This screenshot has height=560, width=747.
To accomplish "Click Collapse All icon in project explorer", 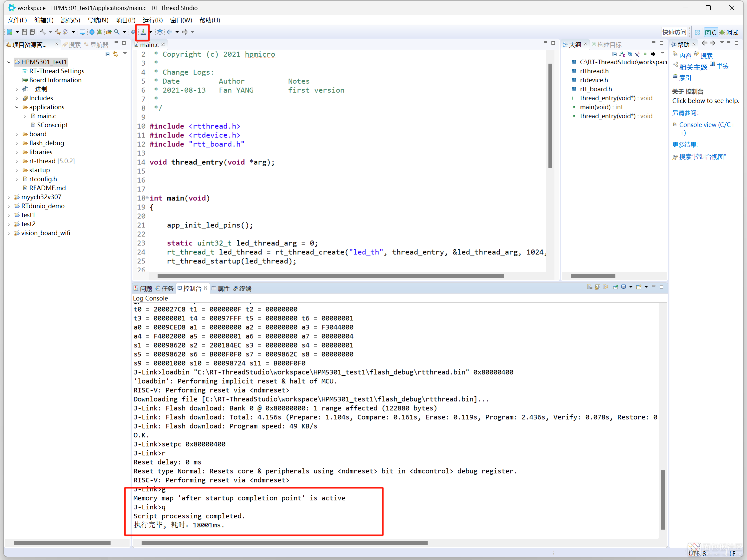I will pyautogui.click(x=108, y=54).
